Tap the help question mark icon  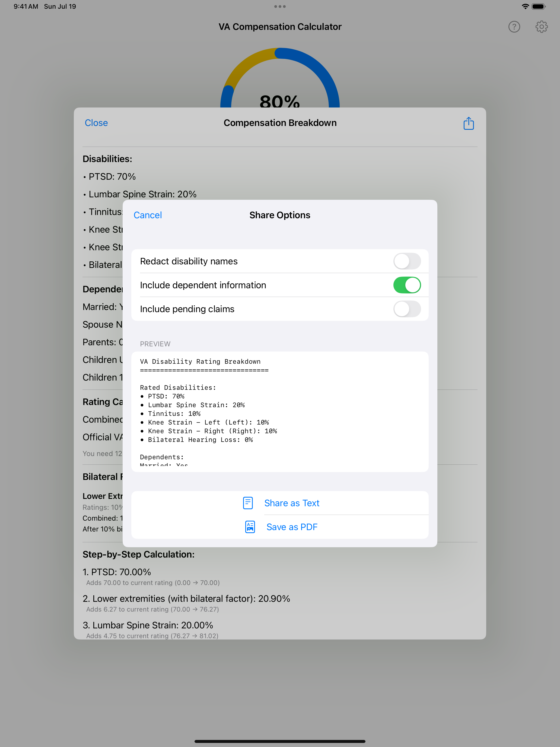point(514,27)
